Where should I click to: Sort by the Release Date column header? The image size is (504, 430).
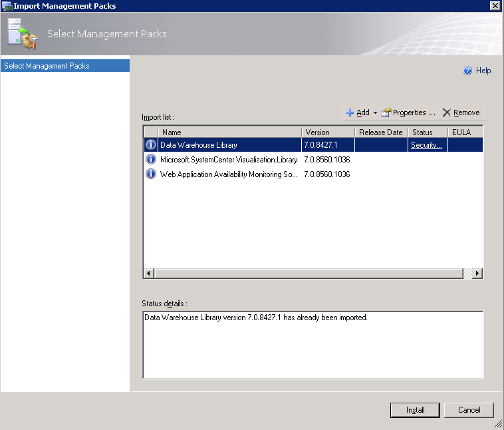(x=381, y=132)
